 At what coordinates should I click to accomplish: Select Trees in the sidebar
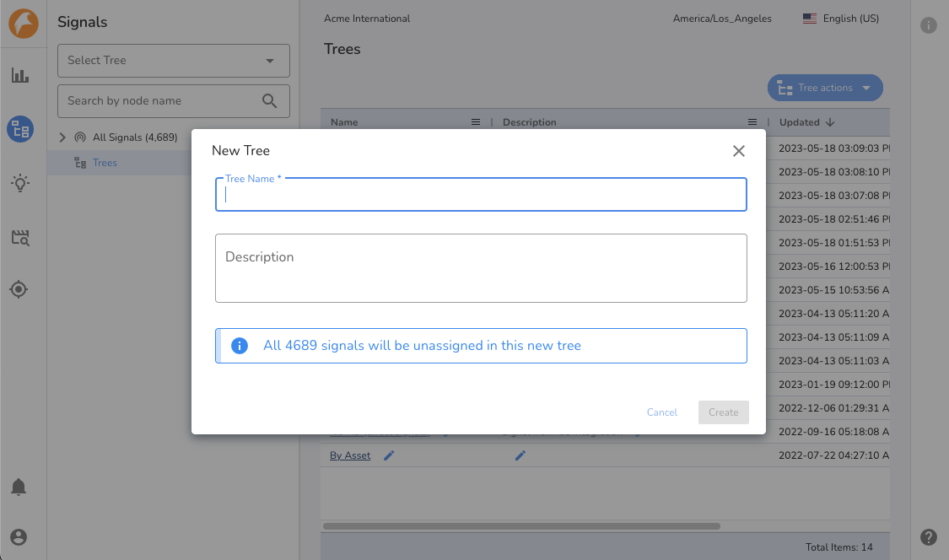point(105,163)
